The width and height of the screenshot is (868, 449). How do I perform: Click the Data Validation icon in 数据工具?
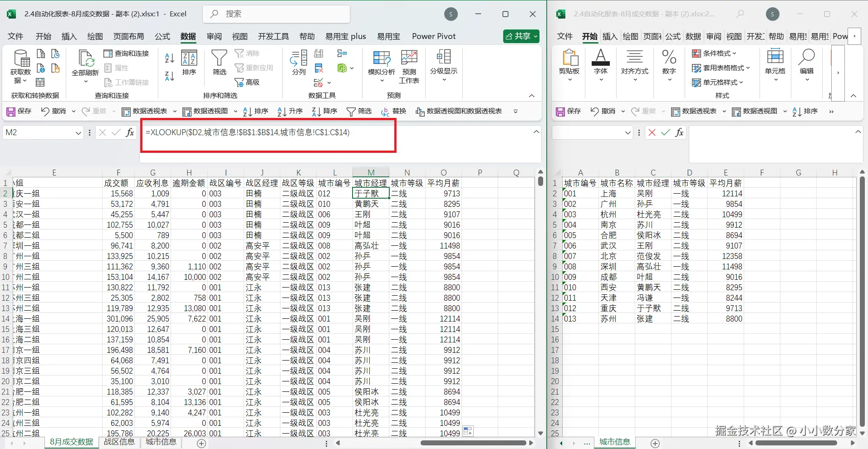click(319, 83)
